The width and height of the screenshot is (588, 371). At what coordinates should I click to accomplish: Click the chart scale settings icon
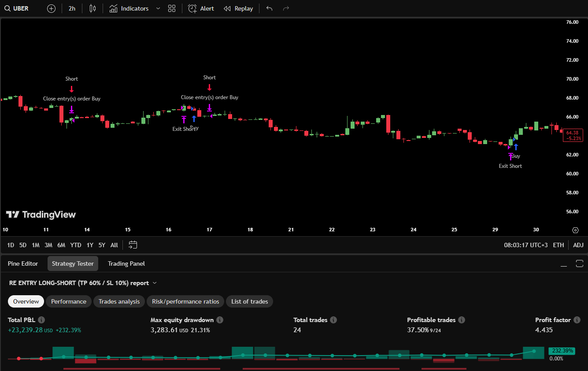(575, 230)
